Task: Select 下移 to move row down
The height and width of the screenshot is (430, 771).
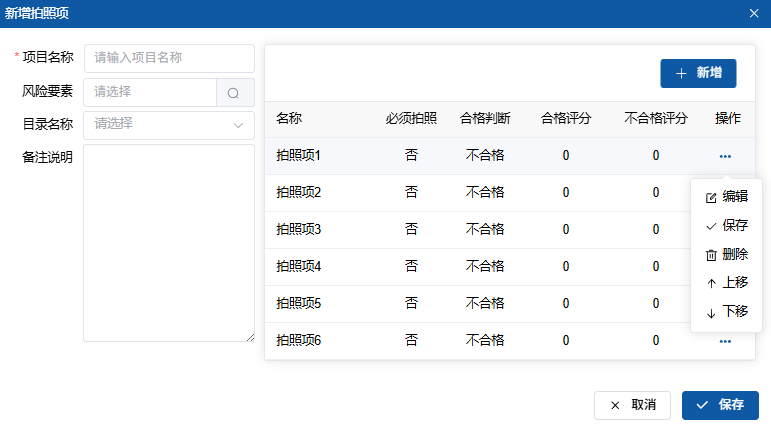Action: point(726,312)
